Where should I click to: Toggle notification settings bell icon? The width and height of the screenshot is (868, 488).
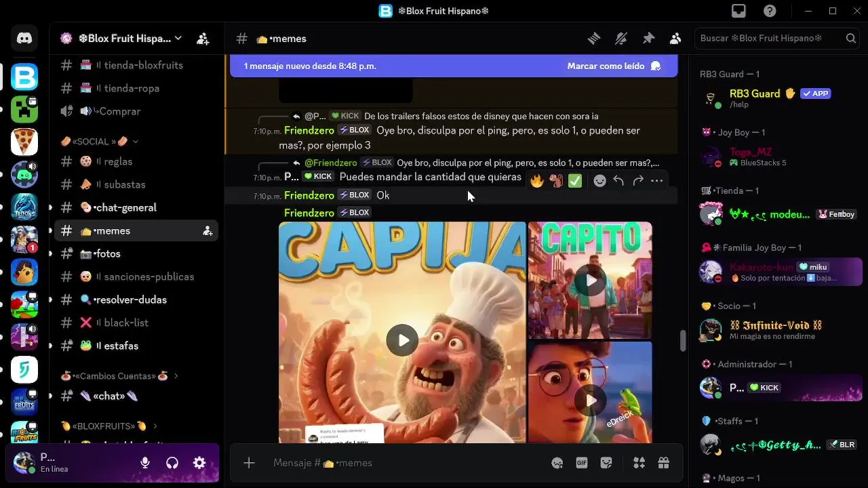click(x=621, y=39)
